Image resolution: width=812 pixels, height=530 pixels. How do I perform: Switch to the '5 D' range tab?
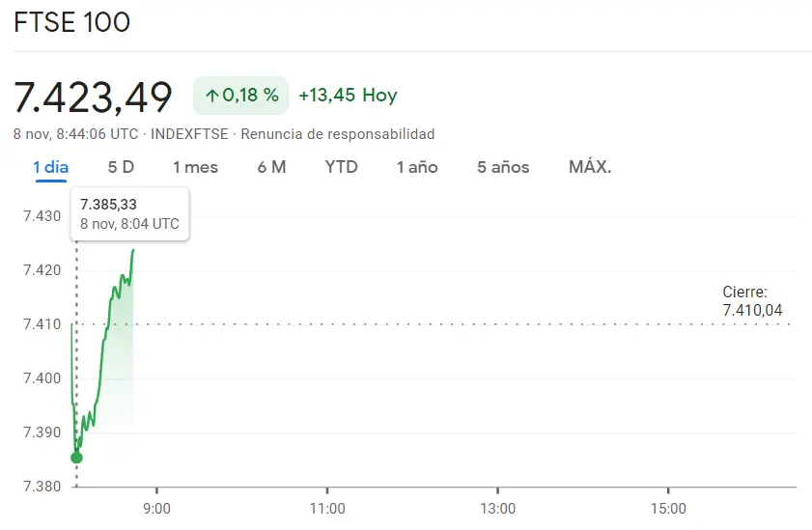pyautogui.click(x=121, y=167)
